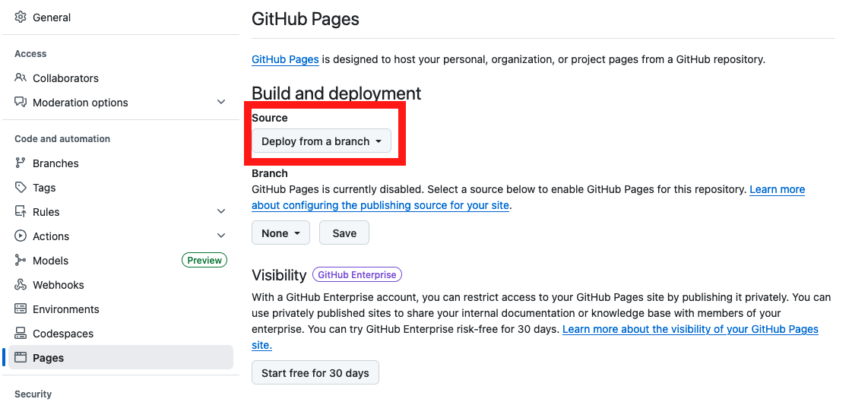Click the General gear icon
The height and width of the screenshot is (402, 868).
[21, 17]
